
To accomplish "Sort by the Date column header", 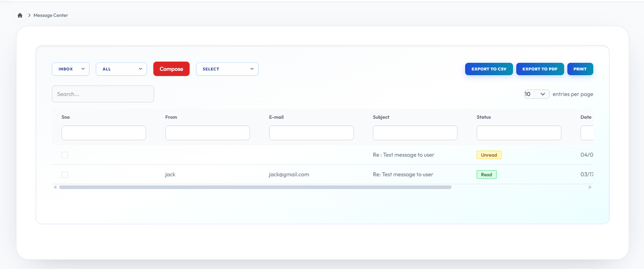I will 586,117.
